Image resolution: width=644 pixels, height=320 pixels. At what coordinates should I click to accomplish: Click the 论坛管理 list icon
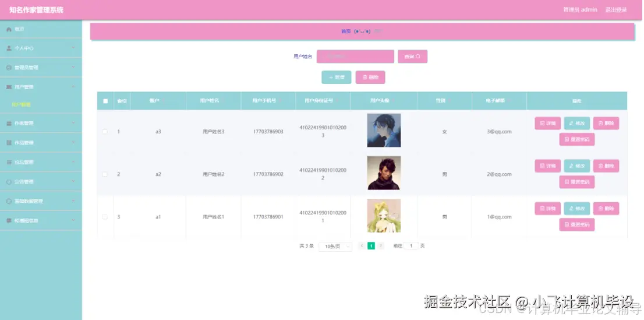[x=9, y=163]
